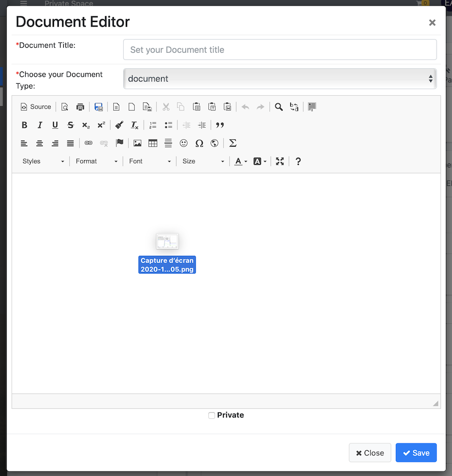This screenshot has width=452, height=476.
Task: Open the Replace icon
Action: click(294, 107)
